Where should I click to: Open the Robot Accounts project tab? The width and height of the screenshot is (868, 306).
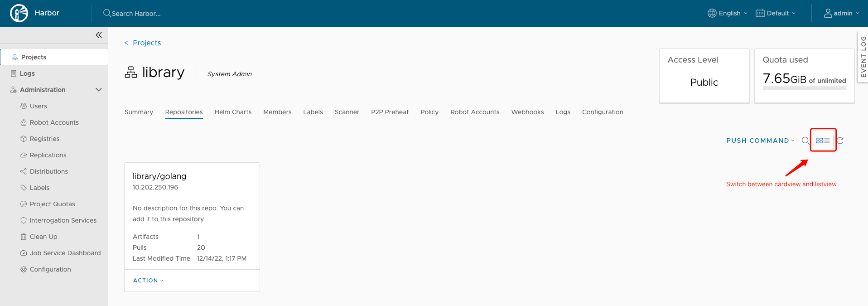pyautogui.click(x=475, y=112)
